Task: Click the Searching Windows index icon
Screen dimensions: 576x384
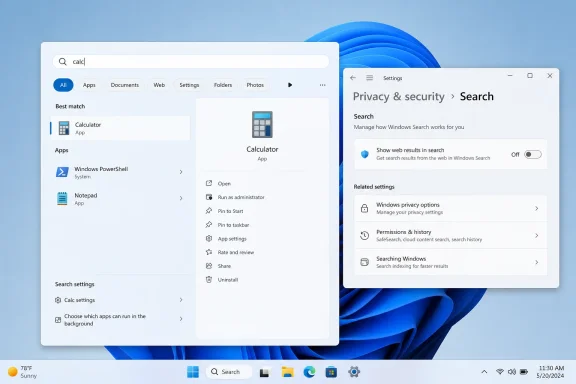Action: coord(364,262)
